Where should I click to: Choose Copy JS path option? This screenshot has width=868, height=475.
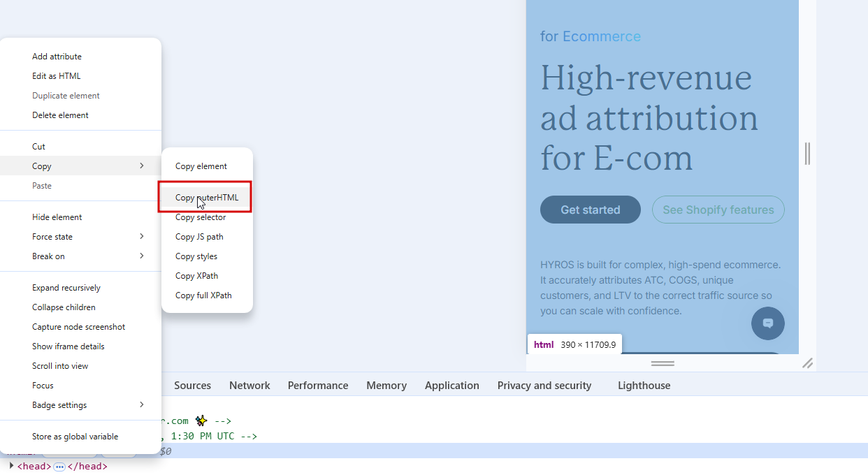pyautogui.click(x=199, y=237)
